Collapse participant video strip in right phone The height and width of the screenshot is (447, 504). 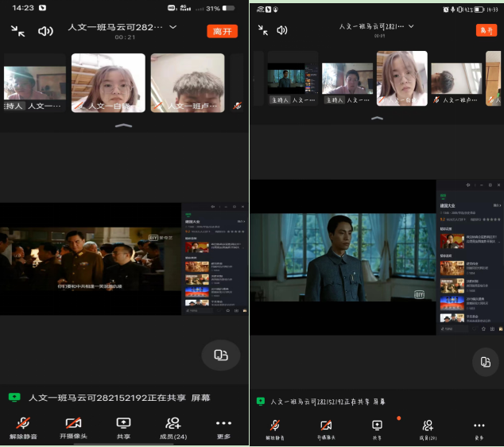(377, 118)
